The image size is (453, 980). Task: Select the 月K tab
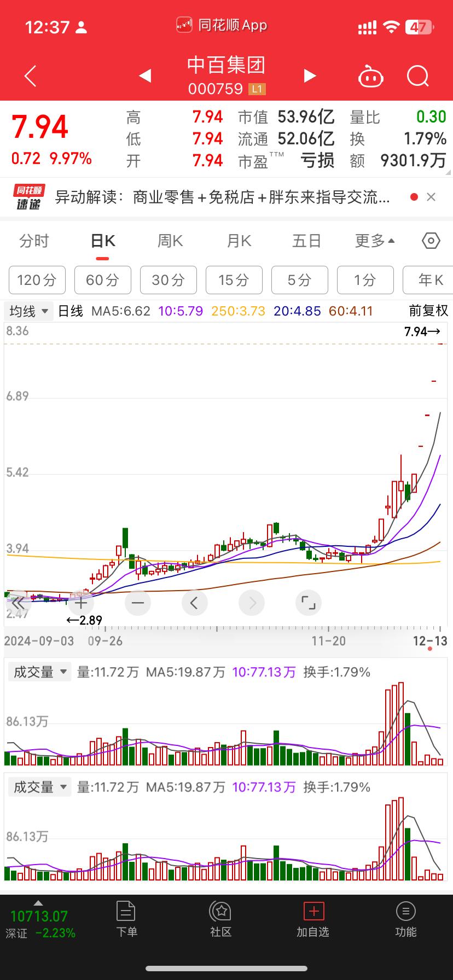click(239, 241)
